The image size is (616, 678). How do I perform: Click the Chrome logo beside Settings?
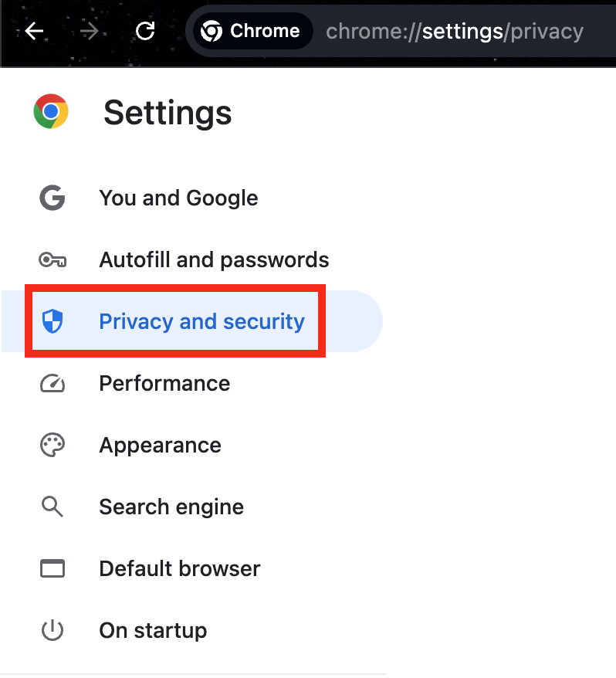click(x=51, y=111)
